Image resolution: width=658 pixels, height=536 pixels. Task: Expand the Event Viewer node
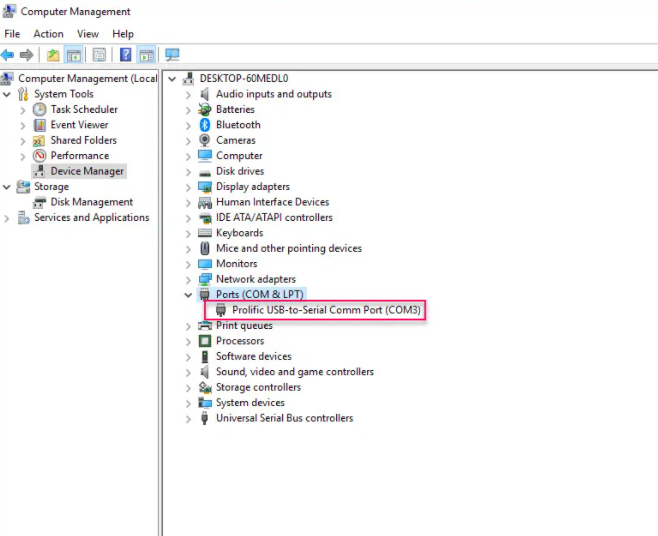point(23,126)
